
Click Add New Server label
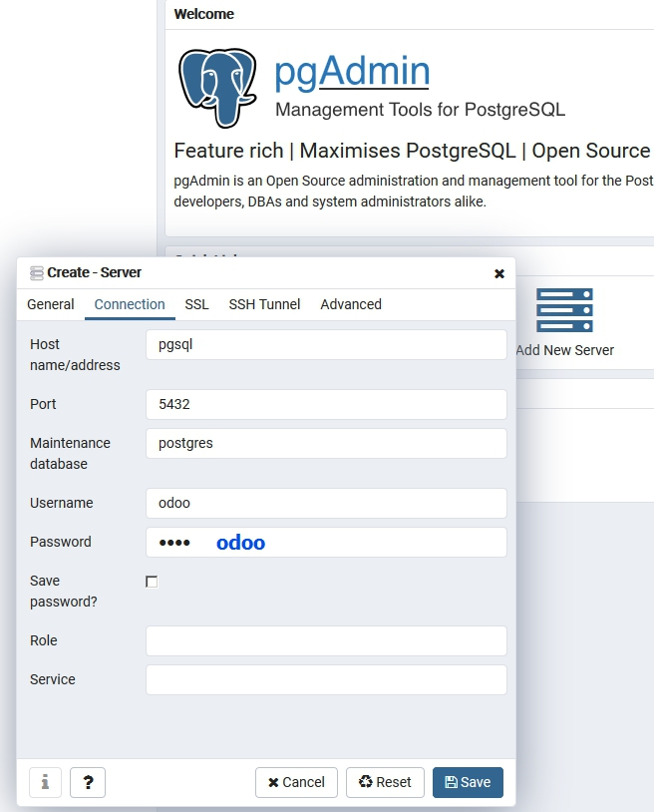pyautogui.click(x=564, y=350)
